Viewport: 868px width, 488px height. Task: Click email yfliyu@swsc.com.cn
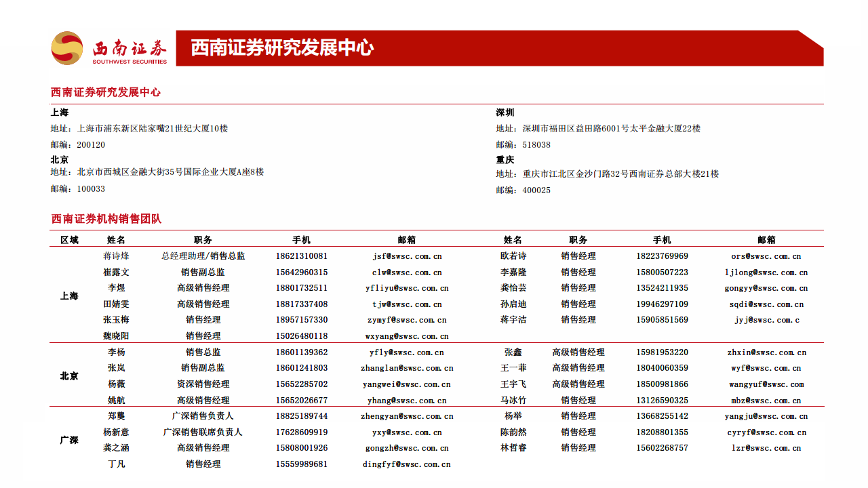(407, 288)
